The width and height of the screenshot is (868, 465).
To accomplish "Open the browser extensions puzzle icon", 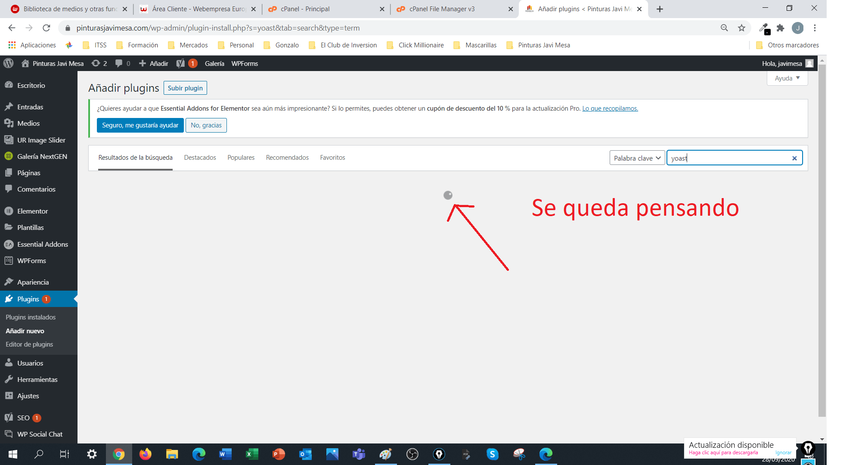I will pos(780,28).
